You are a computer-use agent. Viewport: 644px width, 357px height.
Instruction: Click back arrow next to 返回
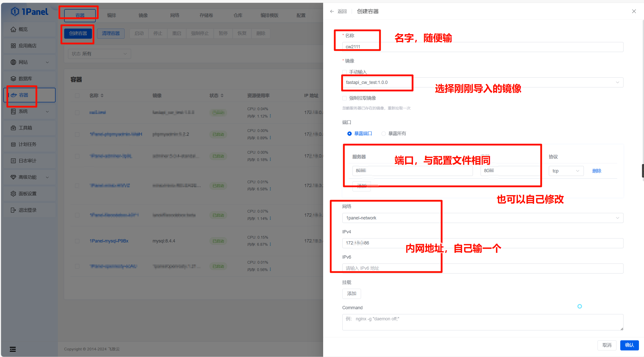(332, 11)
